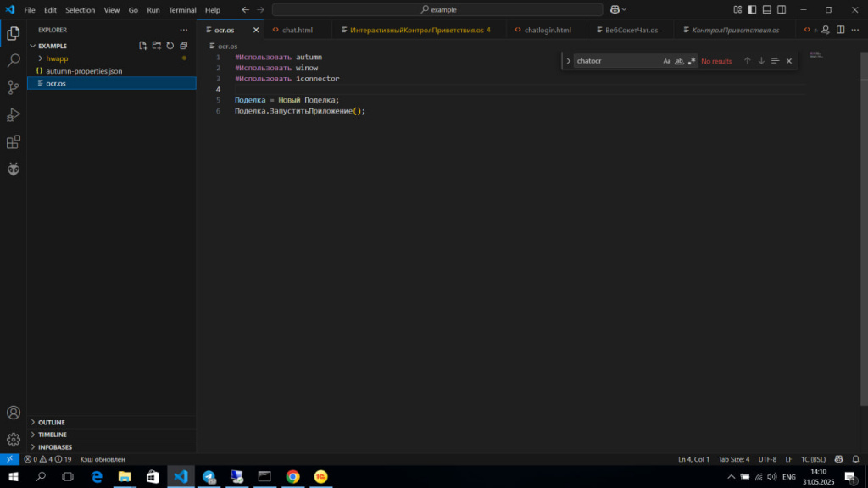Open the Copilot menu in title bar
The image size is (868, 488).
pyautogui.click(x=618, y=9)
